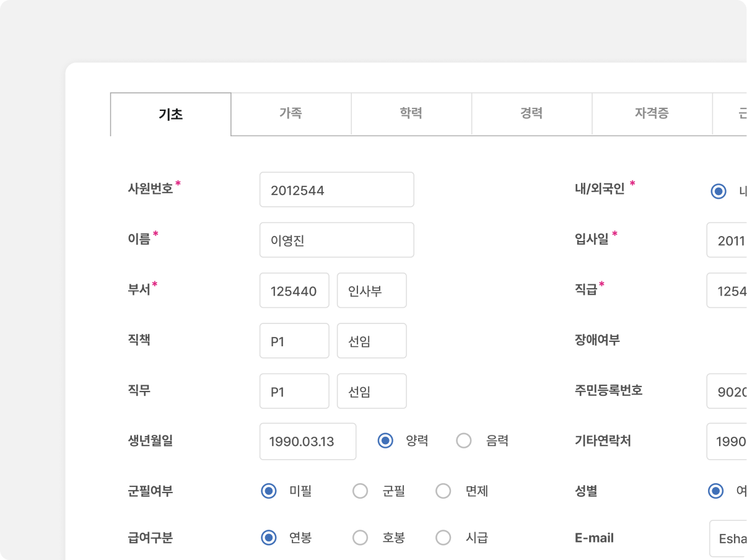Click the 이름 field showing 이영진

[337, 240]
